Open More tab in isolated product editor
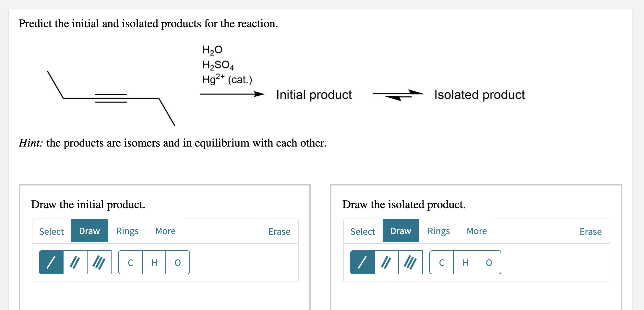The height and width of the screenshot is (310, 644). pyautogui.click(x=477, y=231)
